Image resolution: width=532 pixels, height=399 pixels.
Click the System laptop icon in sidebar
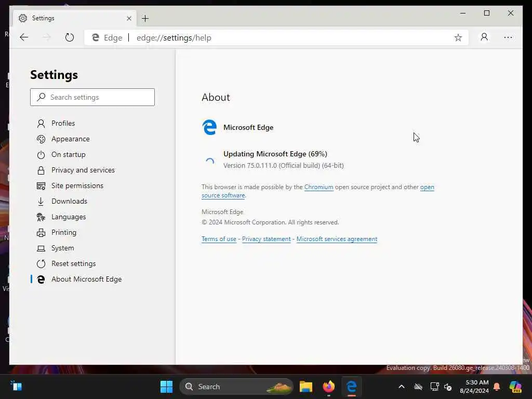[41, 249]
